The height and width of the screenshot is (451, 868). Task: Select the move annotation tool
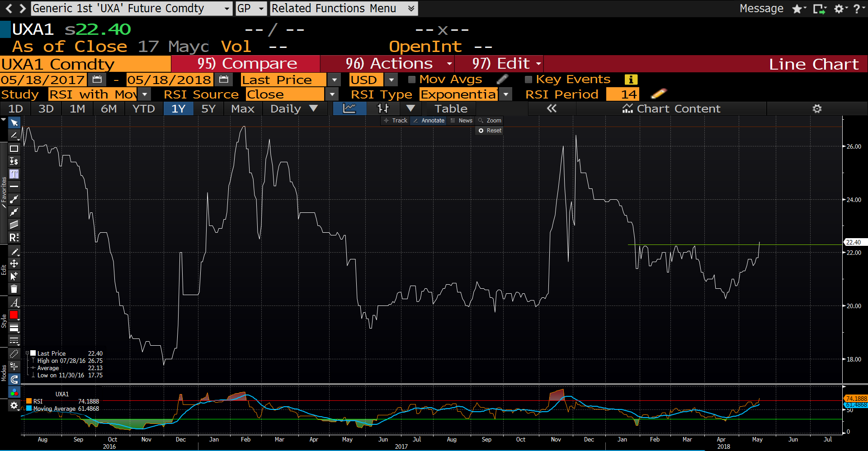(x=14, y=263)
